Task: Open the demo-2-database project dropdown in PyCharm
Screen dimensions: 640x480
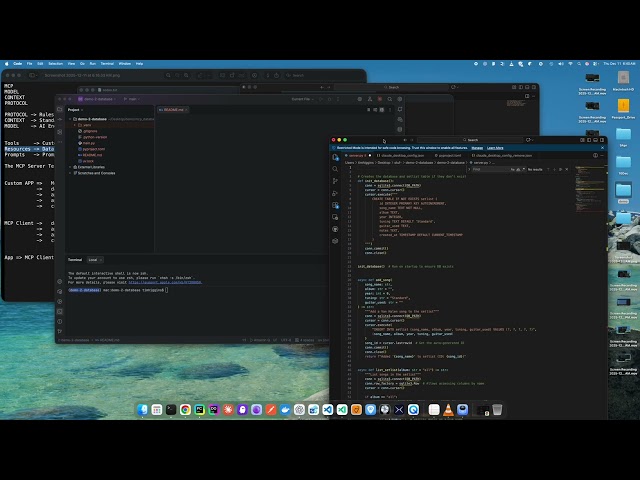Action: 97,99
